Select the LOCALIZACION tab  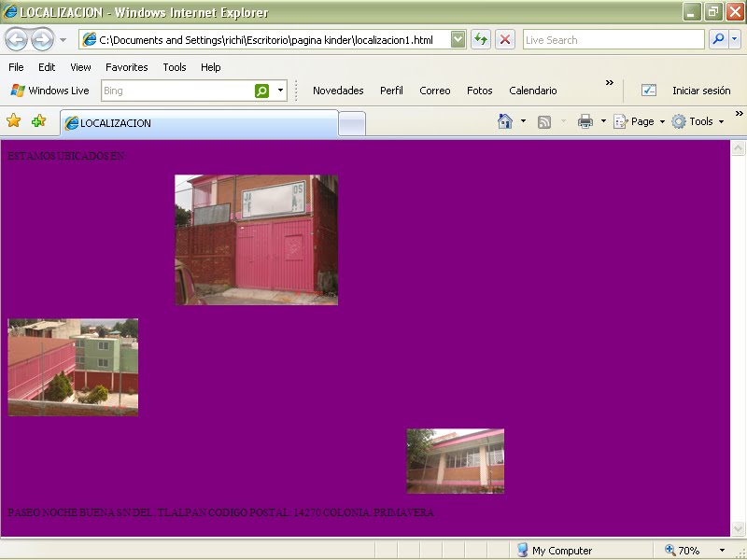(x=199, y=123)
